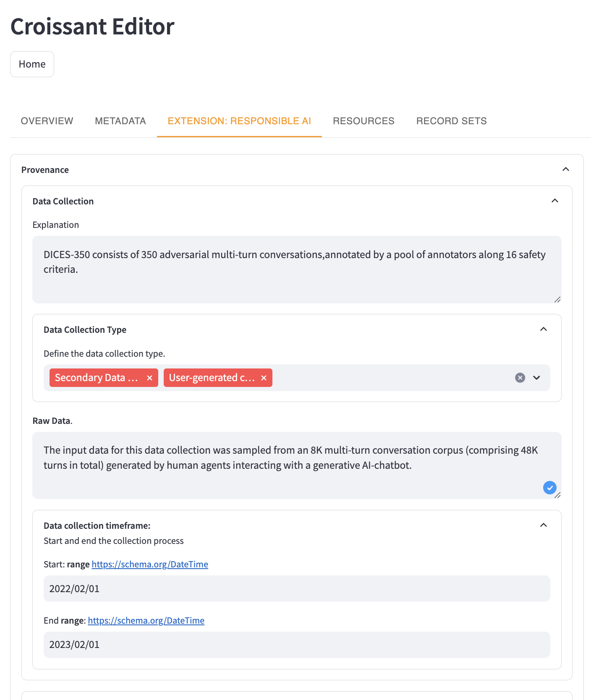This screenshot has width=591, height=700.
Task: Remove the User-generated content tag
Action: coord(264,378)
